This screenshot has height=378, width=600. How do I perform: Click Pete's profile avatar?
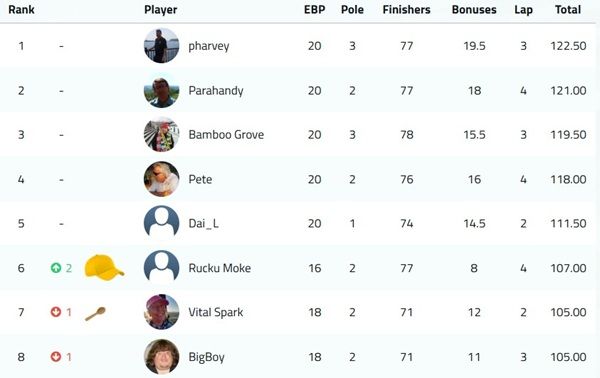coord(161,179)
